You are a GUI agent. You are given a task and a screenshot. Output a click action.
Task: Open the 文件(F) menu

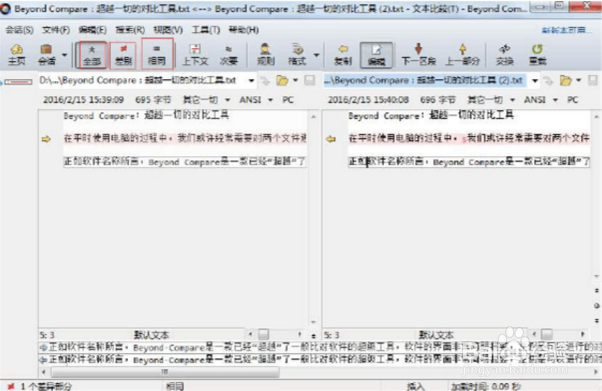56,30
